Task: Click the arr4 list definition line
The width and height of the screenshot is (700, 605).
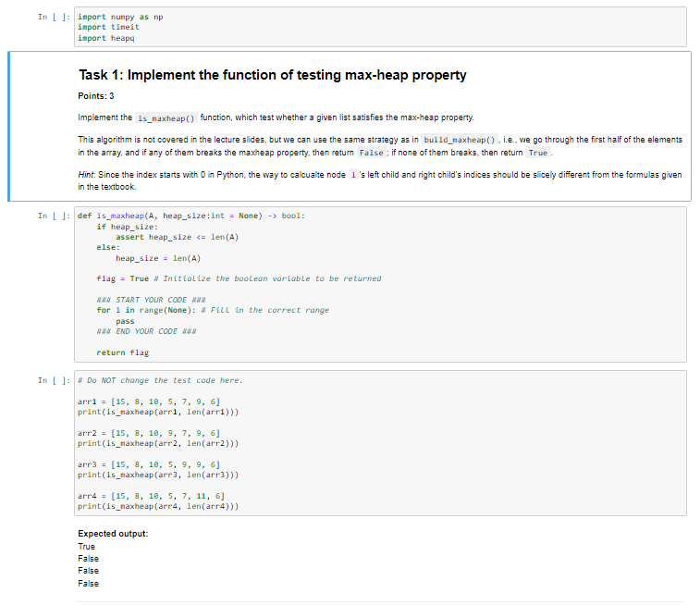Action: (152, 496)
